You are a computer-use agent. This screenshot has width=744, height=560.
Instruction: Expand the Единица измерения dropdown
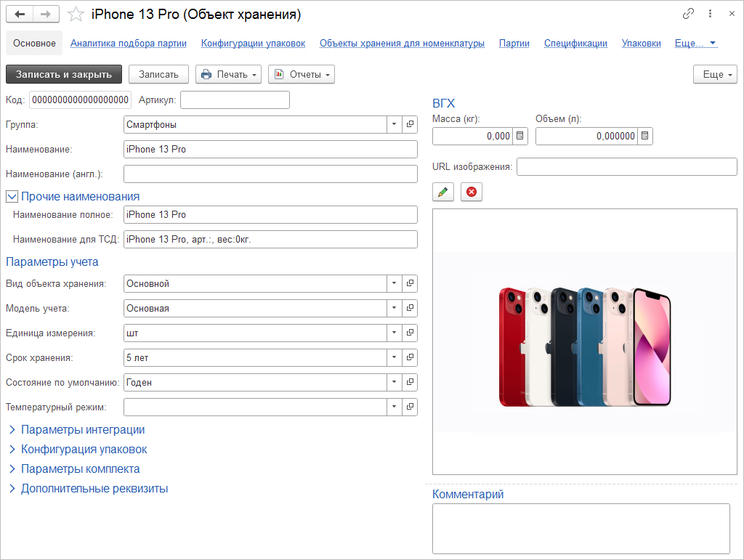pyautogui.click(x=394, y=333)
